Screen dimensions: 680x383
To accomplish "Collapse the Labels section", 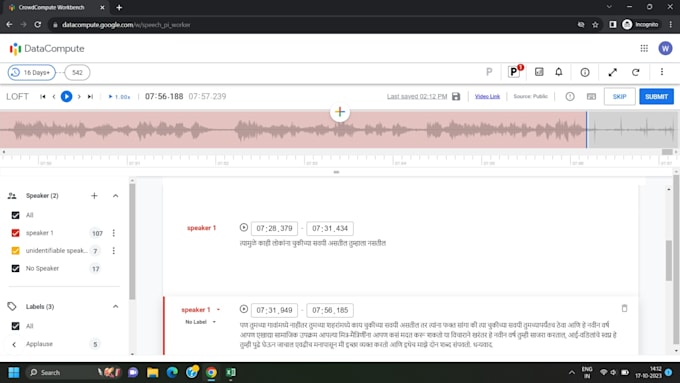I will click(x=115, y=307).
